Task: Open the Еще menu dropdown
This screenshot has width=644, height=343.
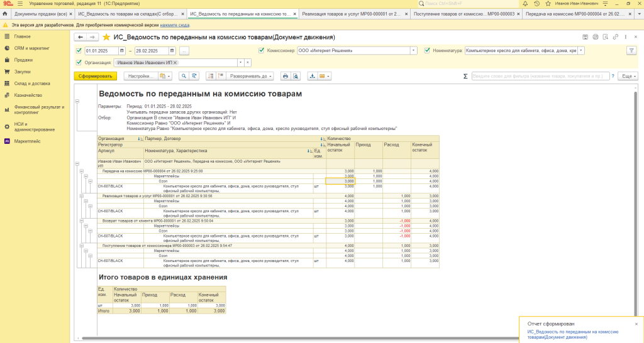Action: 629,76
